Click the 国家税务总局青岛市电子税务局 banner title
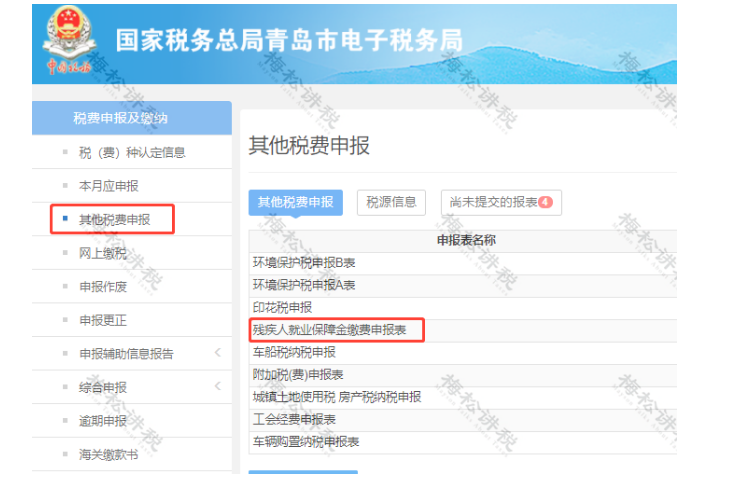 click(289, 40)
